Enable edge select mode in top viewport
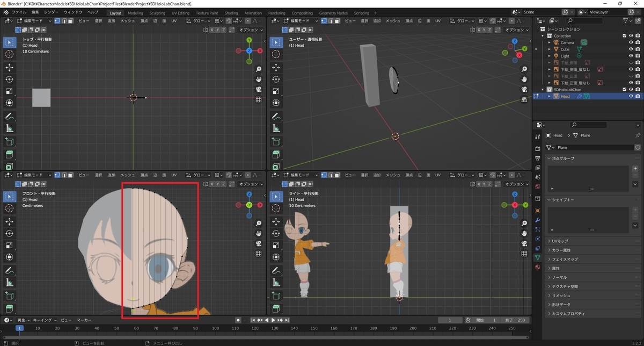Viewport: 644px width, 346px height. (x=63, y=21)
